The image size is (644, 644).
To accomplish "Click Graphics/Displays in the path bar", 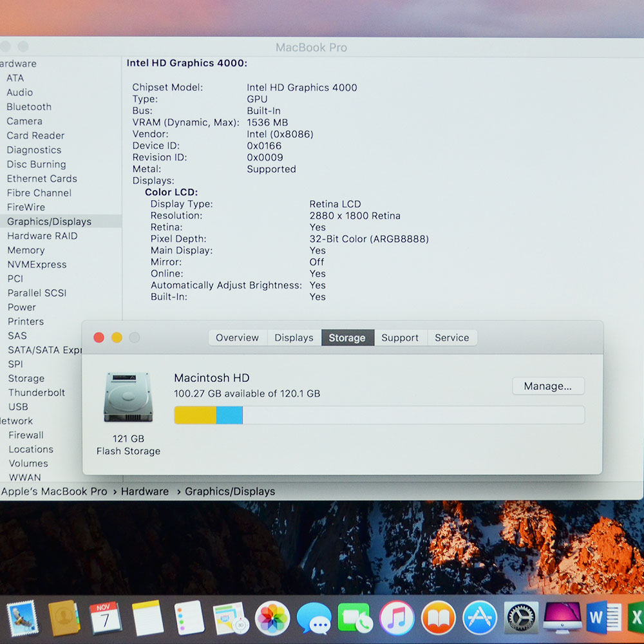I will pos(230,491).
